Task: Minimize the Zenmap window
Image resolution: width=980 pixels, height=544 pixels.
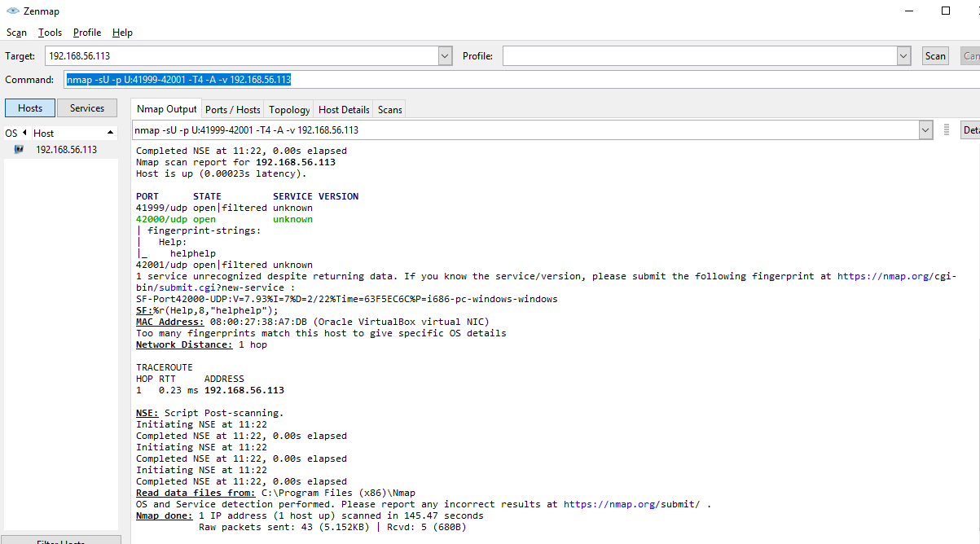Action: 909,11
